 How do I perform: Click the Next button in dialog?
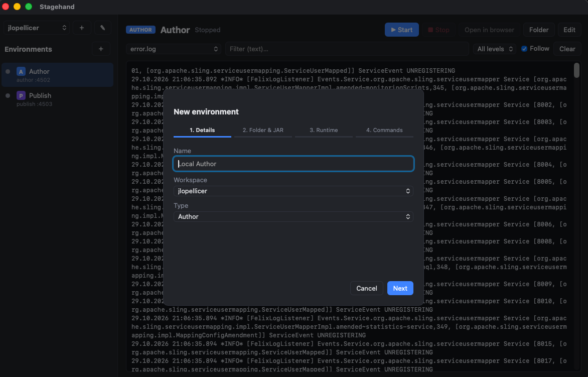tap(400, 288)
